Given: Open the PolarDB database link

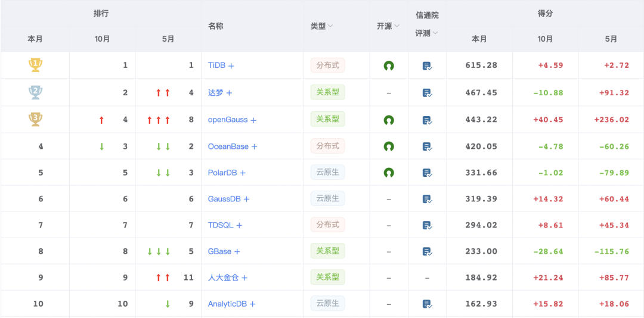Looking at the screenshot, I should [222, 173].
